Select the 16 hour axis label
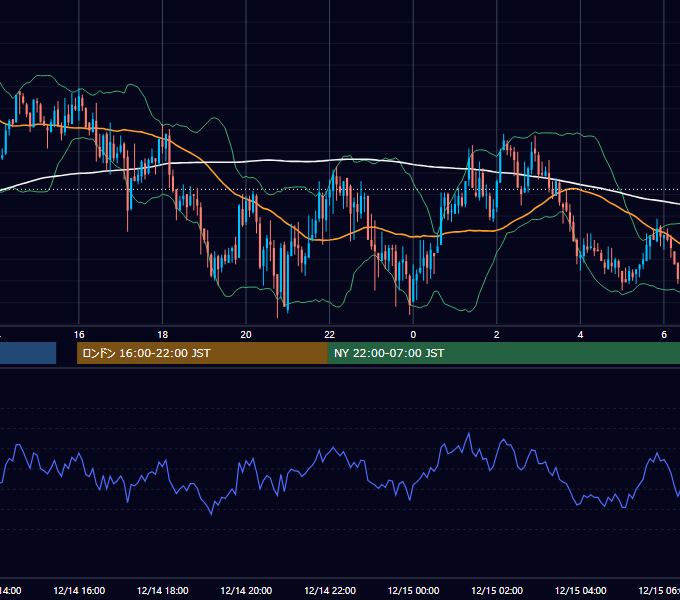Screen dimensions: 680x600 point(79,335)
